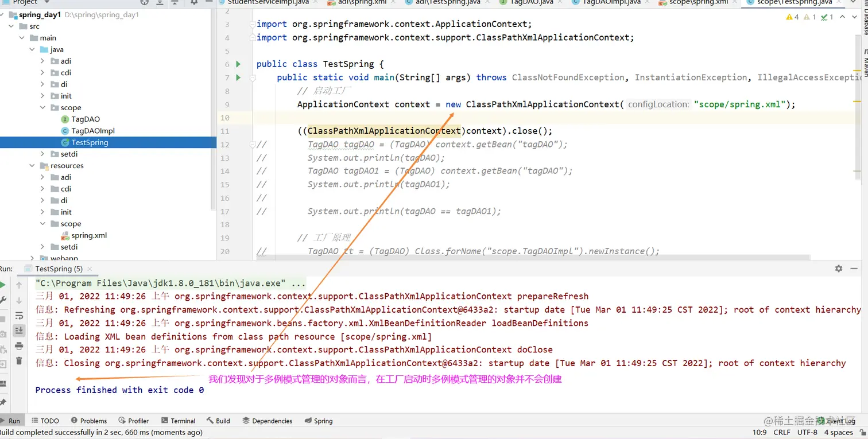Open the Dependencies tool window

pos(268,421)
